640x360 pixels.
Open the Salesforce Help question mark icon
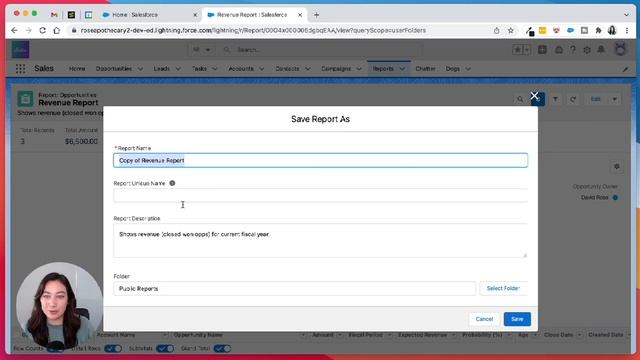[x=573, y=50]
